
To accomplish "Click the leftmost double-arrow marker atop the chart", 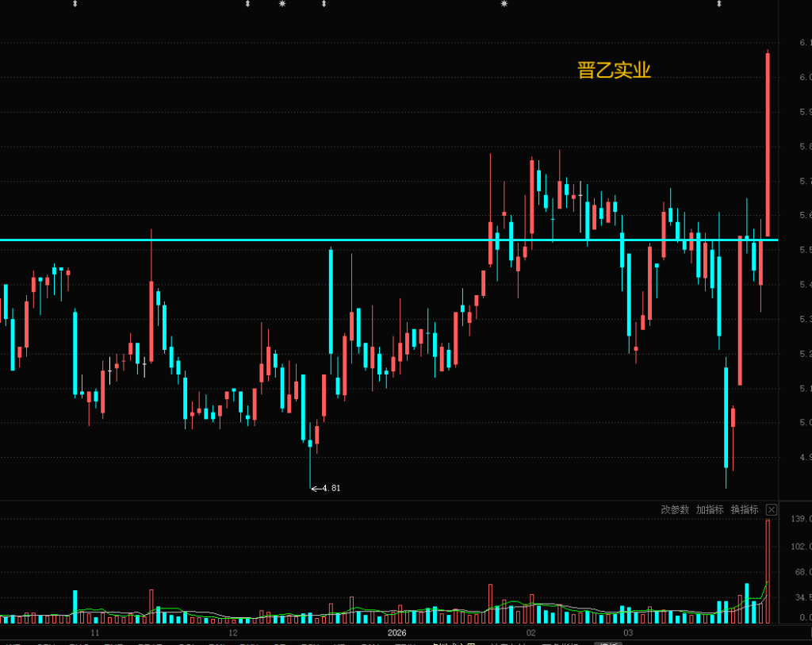I will (75, 4).
